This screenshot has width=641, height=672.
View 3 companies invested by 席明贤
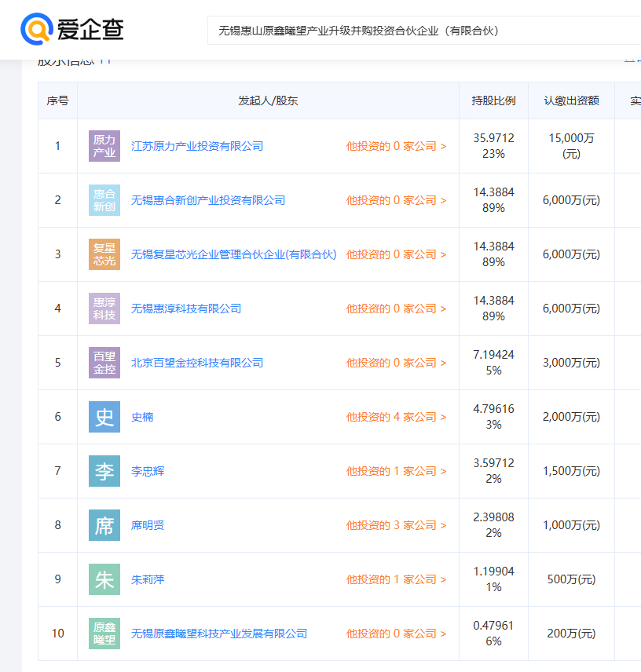click(x=396, y=525)
